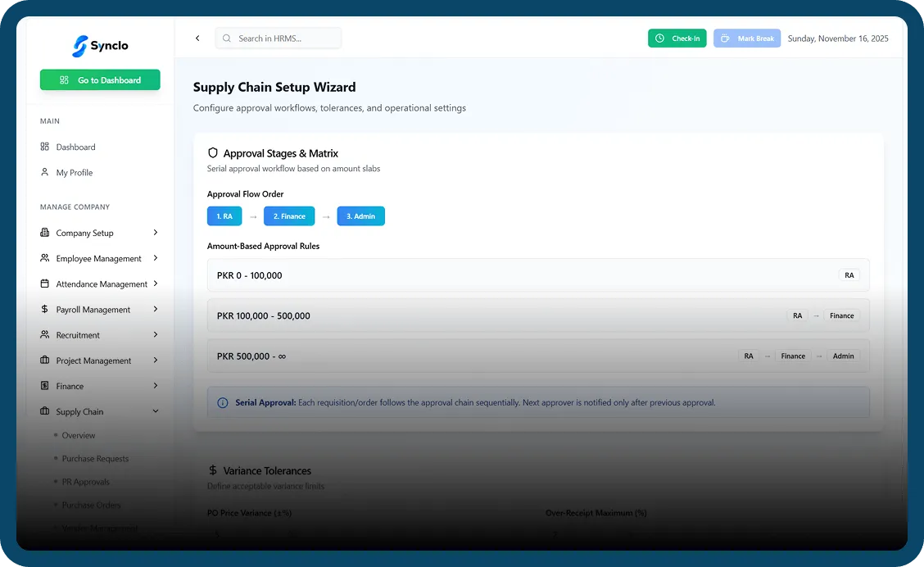Screen dimensions: 924x567
Task: Click the My Profile person icon
Action: 45,173
